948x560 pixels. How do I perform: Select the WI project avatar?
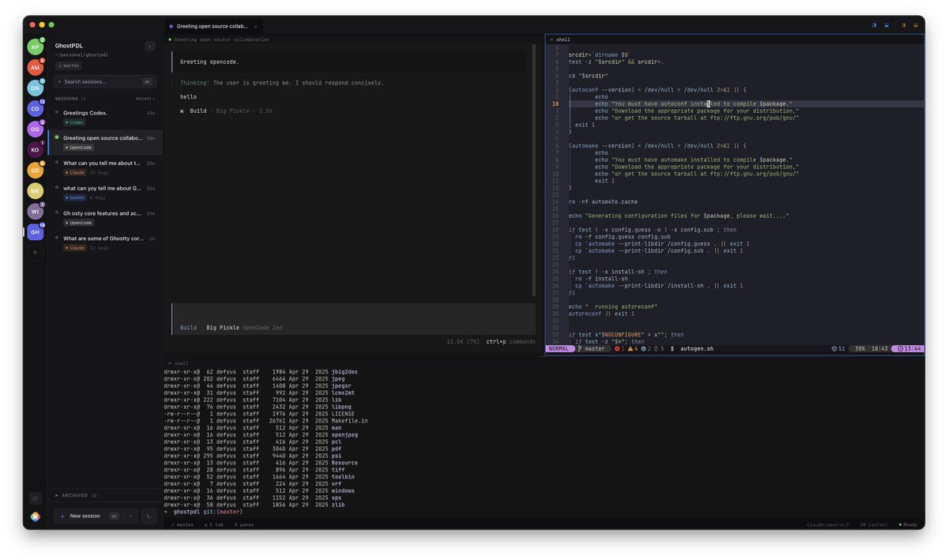[x=35, y=212]
